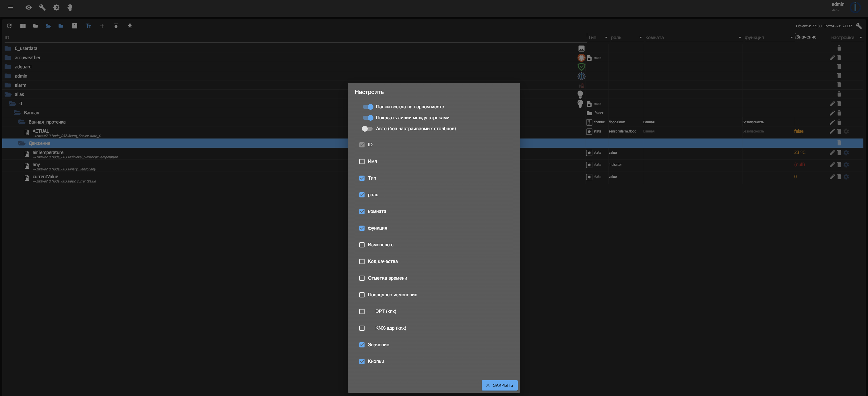Open the column settings wrench icon
Screen dimensions: 868x396
[858, 26]
